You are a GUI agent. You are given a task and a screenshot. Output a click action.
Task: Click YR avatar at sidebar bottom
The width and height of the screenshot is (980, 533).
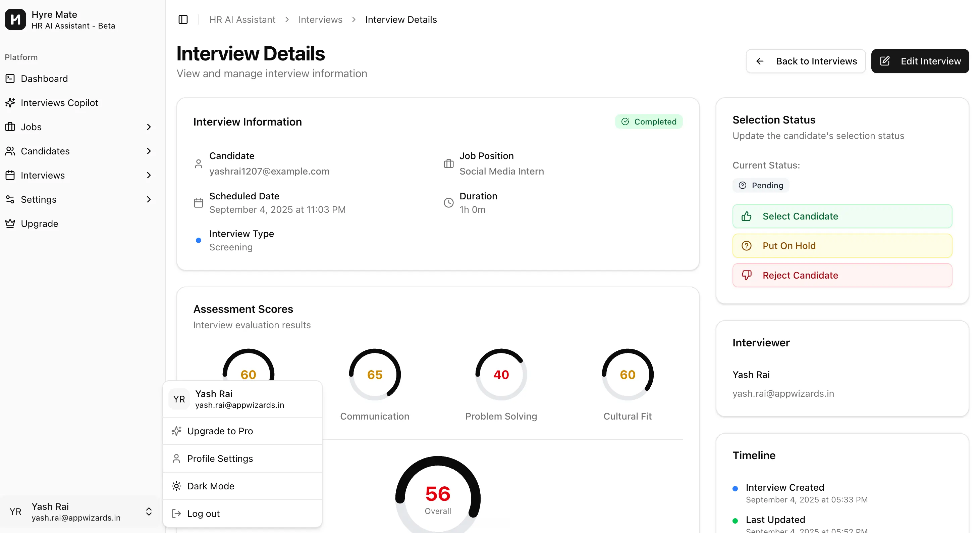pos(15,512)
